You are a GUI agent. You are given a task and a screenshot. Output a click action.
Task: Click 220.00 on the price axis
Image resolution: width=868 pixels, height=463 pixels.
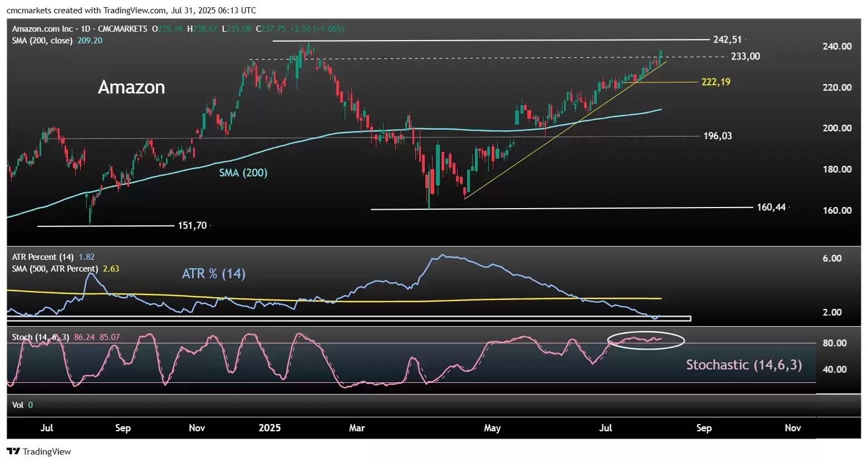tap(837, 87)
